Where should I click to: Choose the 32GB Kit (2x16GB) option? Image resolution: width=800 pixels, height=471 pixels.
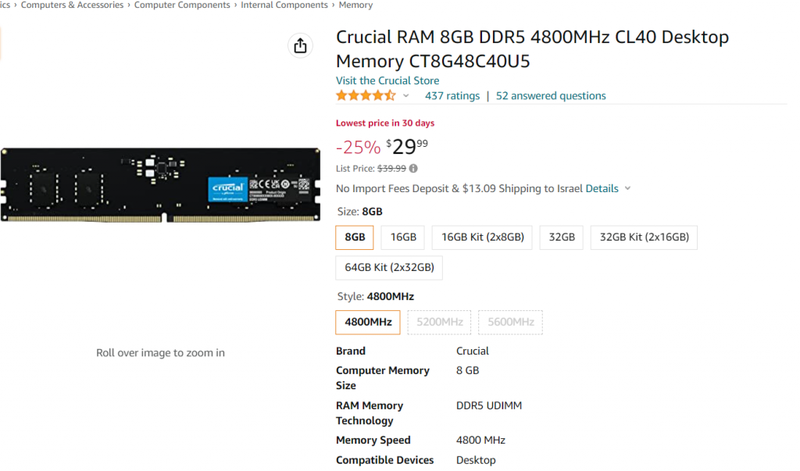click(644, 237)
